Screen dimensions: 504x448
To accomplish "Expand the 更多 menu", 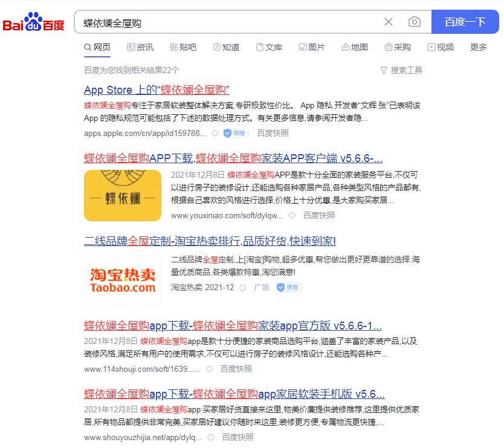I will pos(479,47).
